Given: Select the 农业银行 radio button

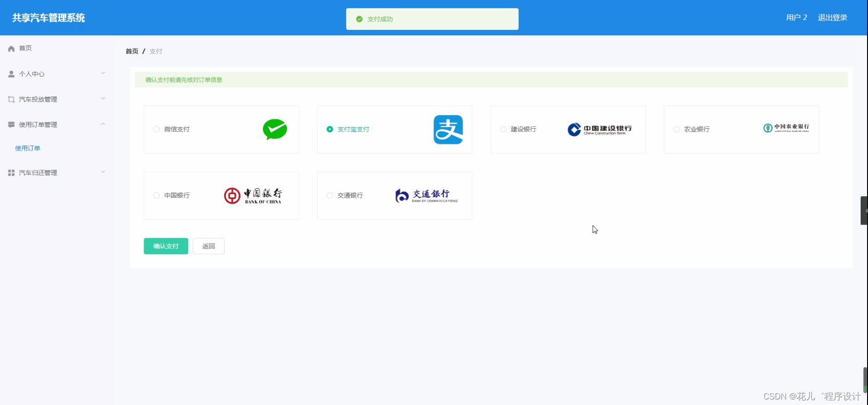Looking at the screenshot, I should (x=677, y=130).
